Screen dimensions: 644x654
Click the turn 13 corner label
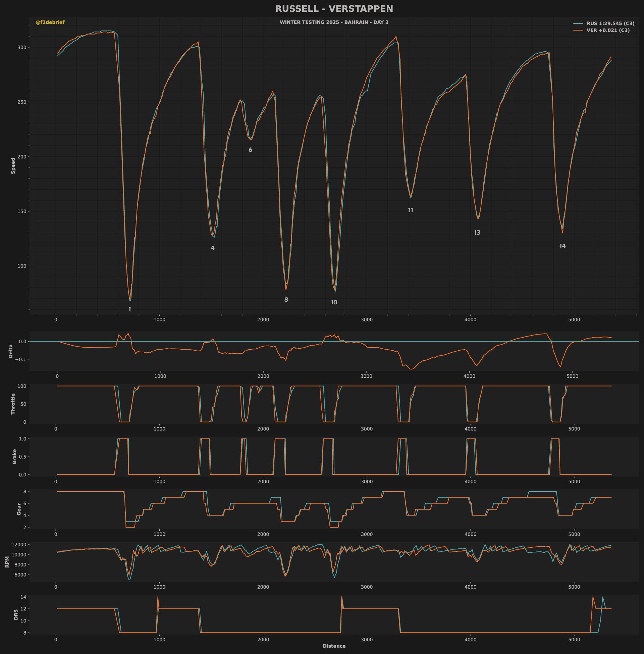coord(477,233)
